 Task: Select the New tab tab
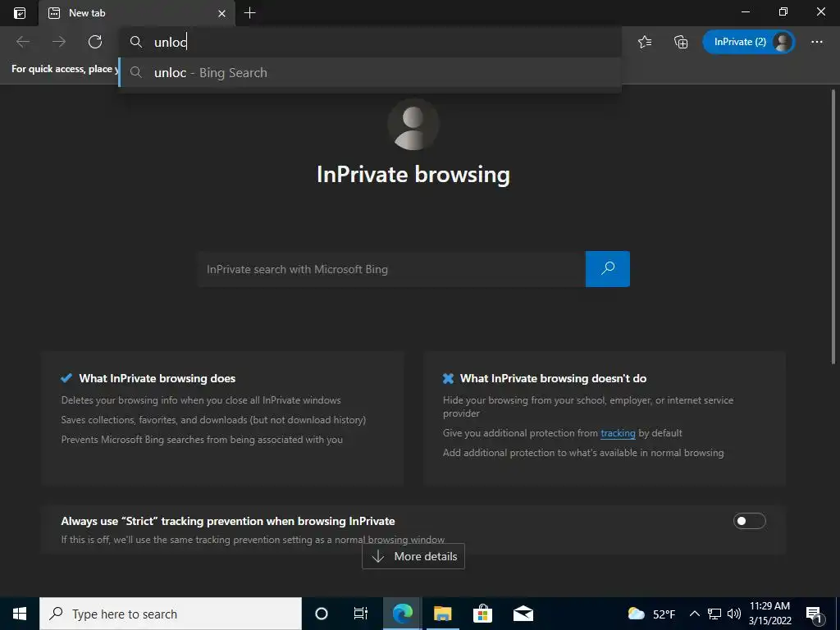coord(136,13)
